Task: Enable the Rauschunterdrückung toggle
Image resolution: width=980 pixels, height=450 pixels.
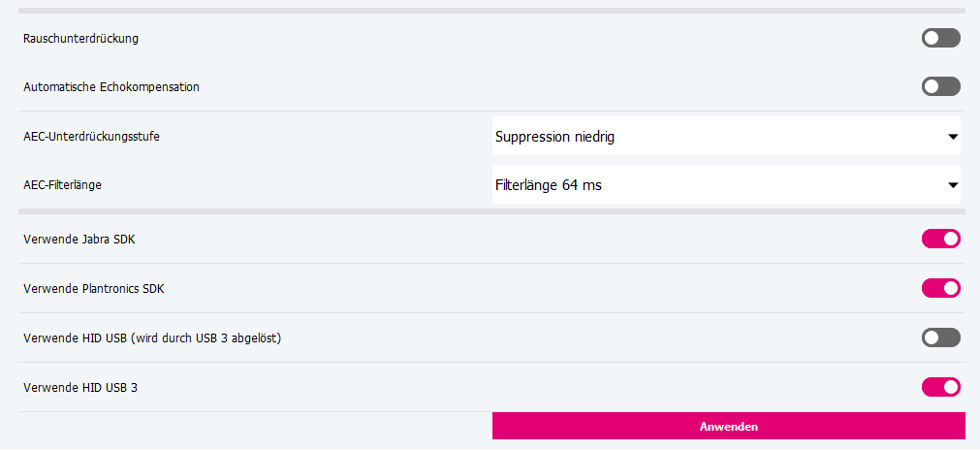Action: 940,38
